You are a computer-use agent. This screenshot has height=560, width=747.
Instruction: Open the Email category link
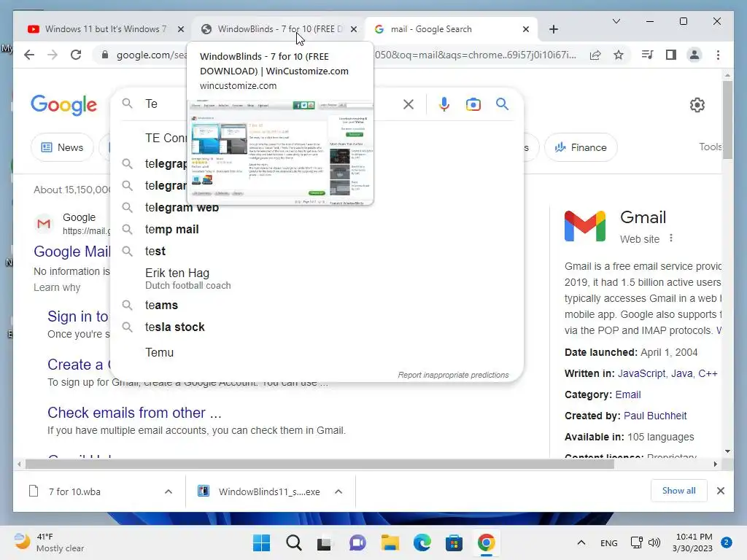tap(628, 394)
